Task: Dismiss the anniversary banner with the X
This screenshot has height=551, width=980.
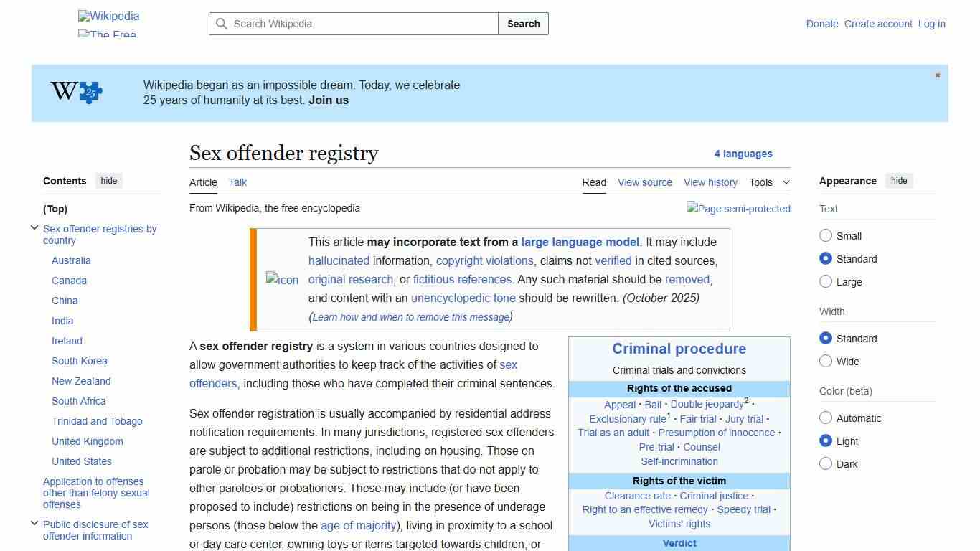Action: click(937, 75)
